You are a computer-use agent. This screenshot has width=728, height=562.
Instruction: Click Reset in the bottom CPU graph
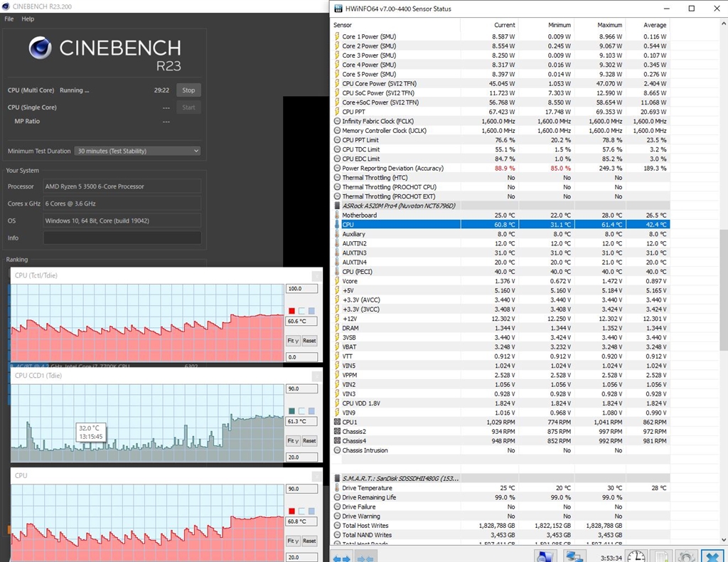coord(309,541)
